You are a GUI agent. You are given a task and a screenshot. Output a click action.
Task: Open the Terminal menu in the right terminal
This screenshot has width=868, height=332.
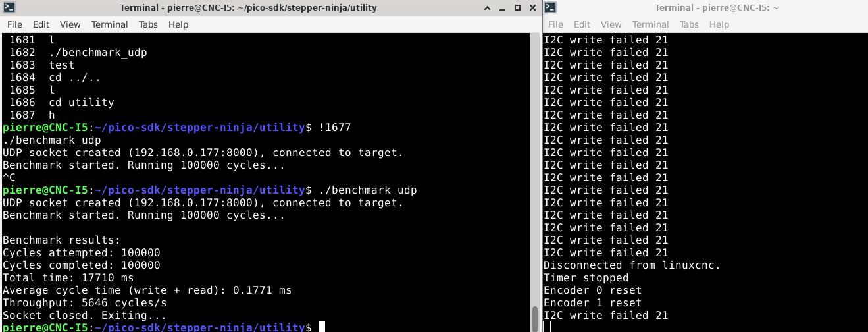point(650,24)
